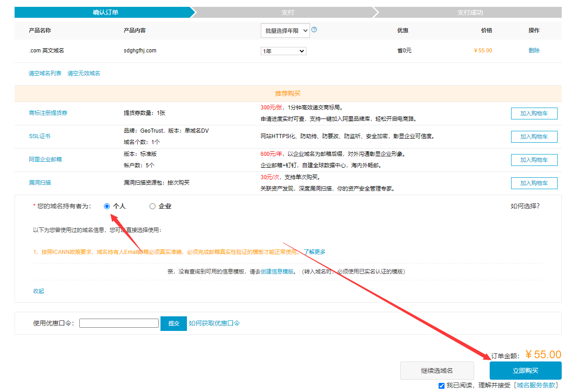Viewport: 574px width, 392px height.
Task: Click the 继续选域名 button
Action: (x=437, y=371)
